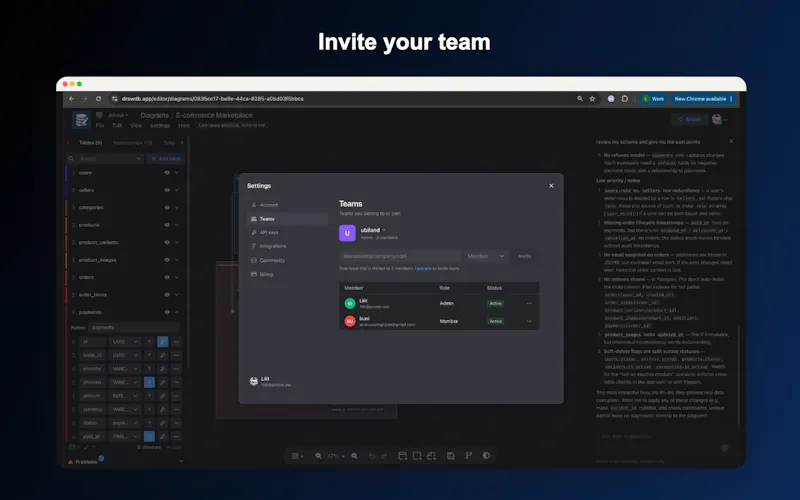Collapse the payments table row
Image resolution: width=800 pixels, height=500 pixels.
pos(177,312)
